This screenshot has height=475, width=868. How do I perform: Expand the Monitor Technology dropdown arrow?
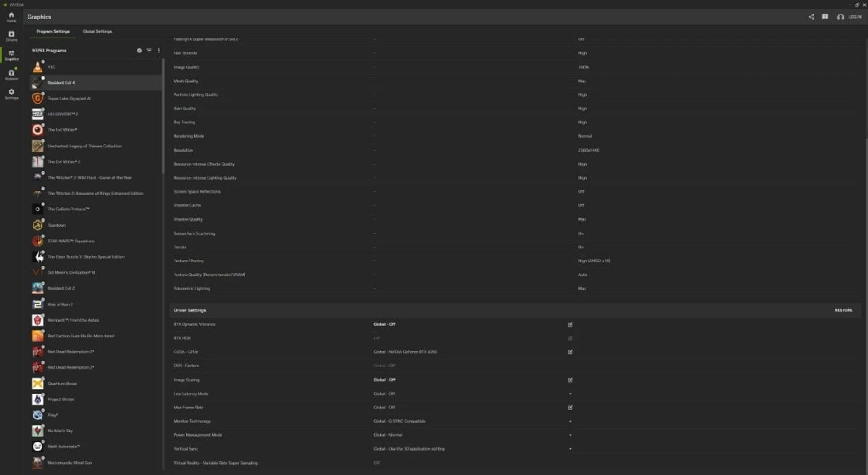(x=570, y=421)
